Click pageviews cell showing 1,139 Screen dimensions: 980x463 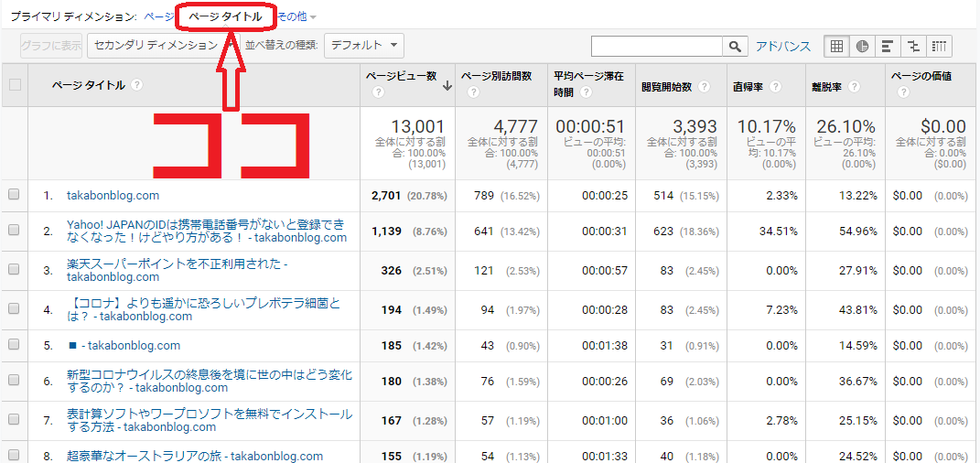click(x=386, y=231)
